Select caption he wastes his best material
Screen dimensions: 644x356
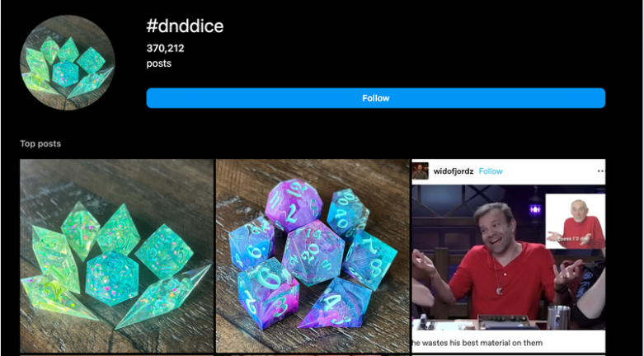click(x=477, y=343)
